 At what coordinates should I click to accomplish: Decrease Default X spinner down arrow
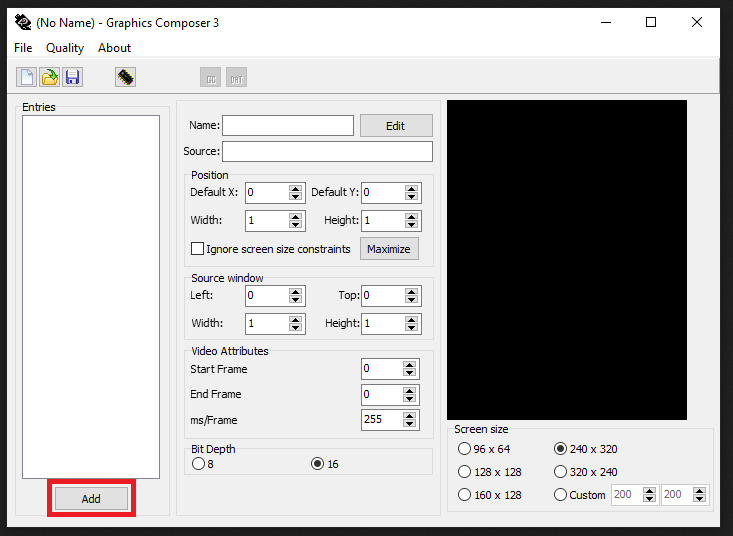(x=295, y=197)
